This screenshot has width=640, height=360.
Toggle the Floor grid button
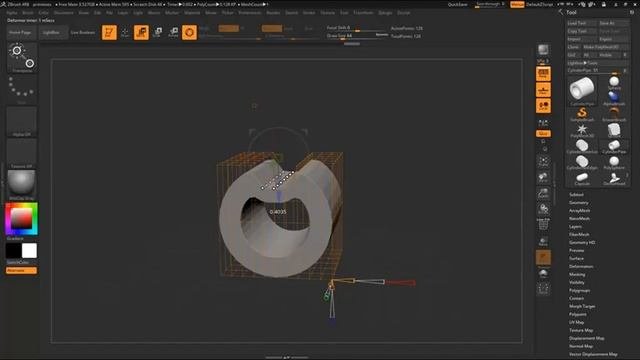pyautogui.click(x=543, y=90)
